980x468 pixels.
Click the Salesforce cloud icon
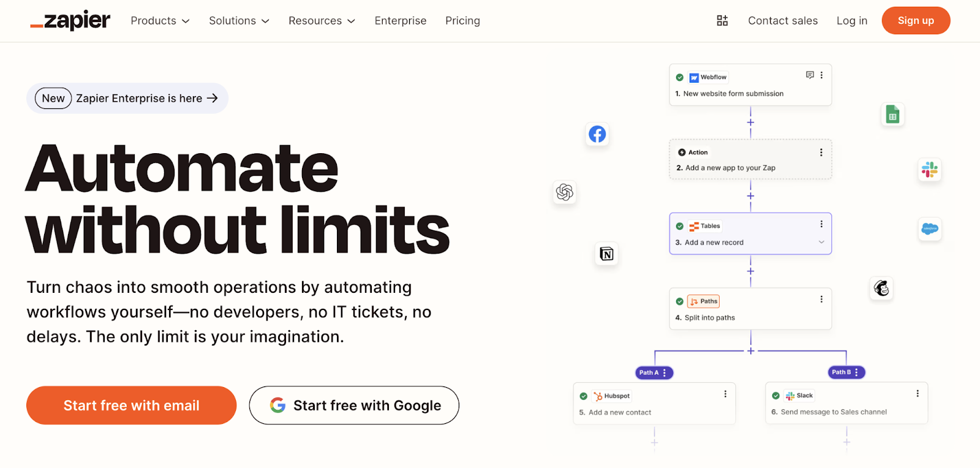tap(929, 229)
